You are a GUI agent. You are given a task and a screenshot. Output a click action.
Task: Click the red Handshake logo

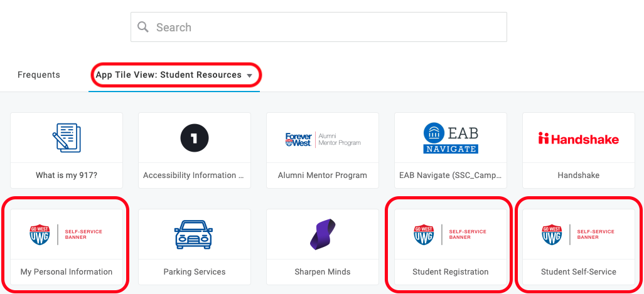pyautogui.click(x=578, y=139)
